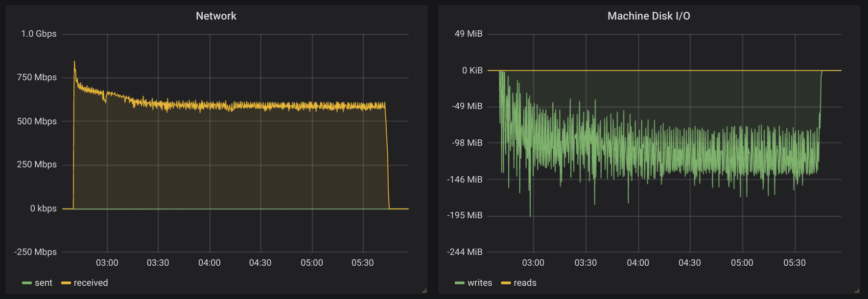The image size is (868, 299).
Task: Pick color via green writes legend swatch
Action: [460, 283]
